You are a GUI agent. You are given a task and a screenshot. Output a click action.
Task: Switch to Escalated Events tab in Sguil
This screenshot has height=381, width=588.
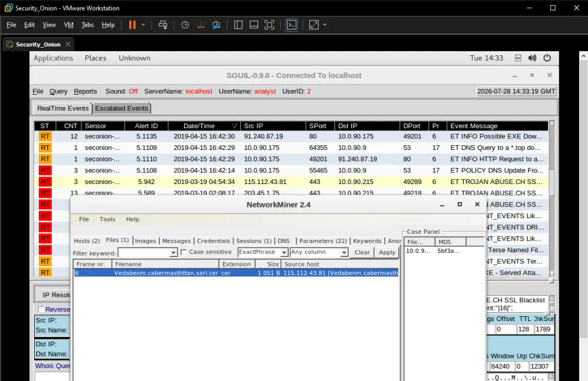122,108
